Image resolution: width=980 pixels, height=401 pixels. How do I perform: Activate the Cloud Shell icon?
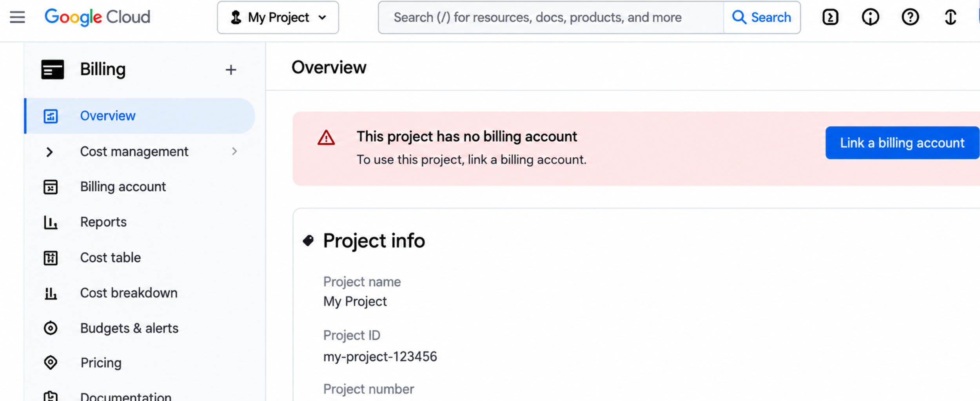[830, 17]
